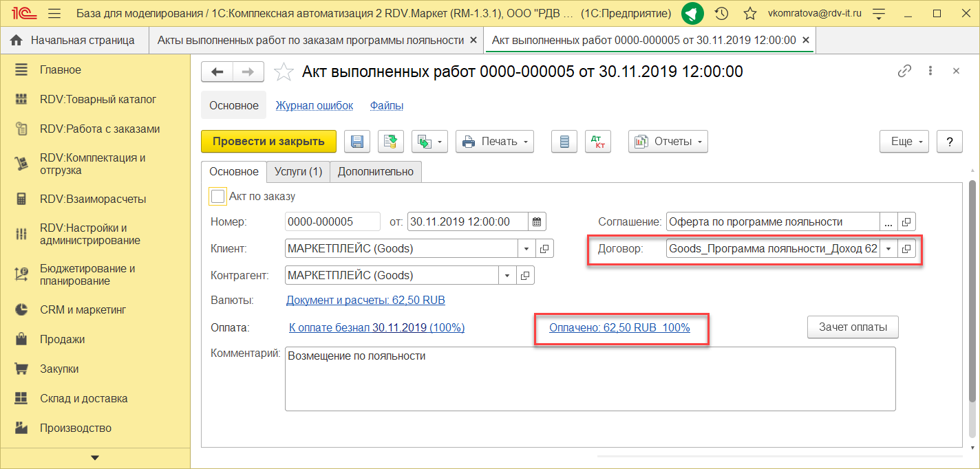Viewport: 980px width, 469px height.
Task: Click the save document floppy disk icon
Action: click(x=357, y=142)
